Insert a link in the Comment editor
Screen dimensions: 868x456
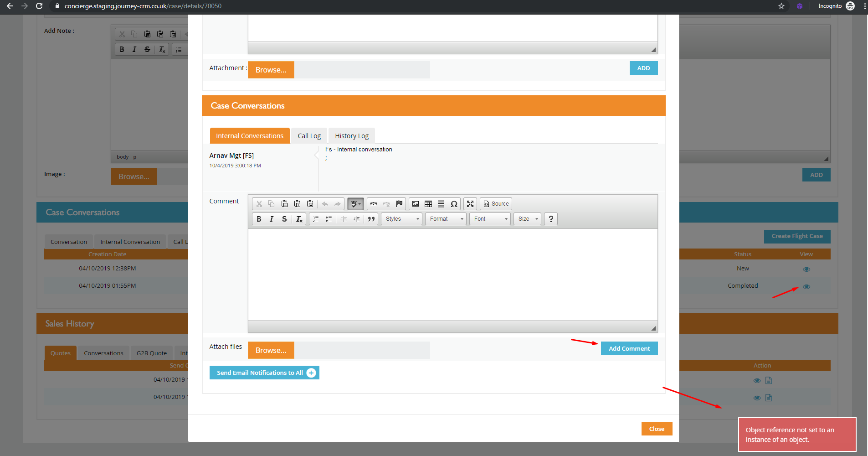click(x=374, y=204)
